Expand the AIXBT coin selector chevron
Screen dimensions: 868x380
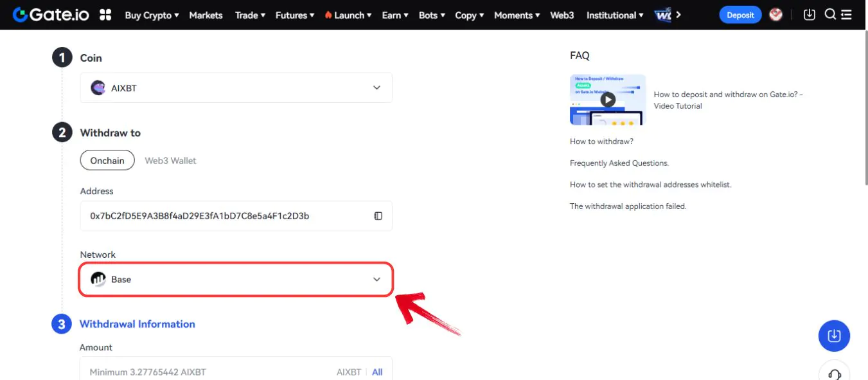(x=377, y=88)
